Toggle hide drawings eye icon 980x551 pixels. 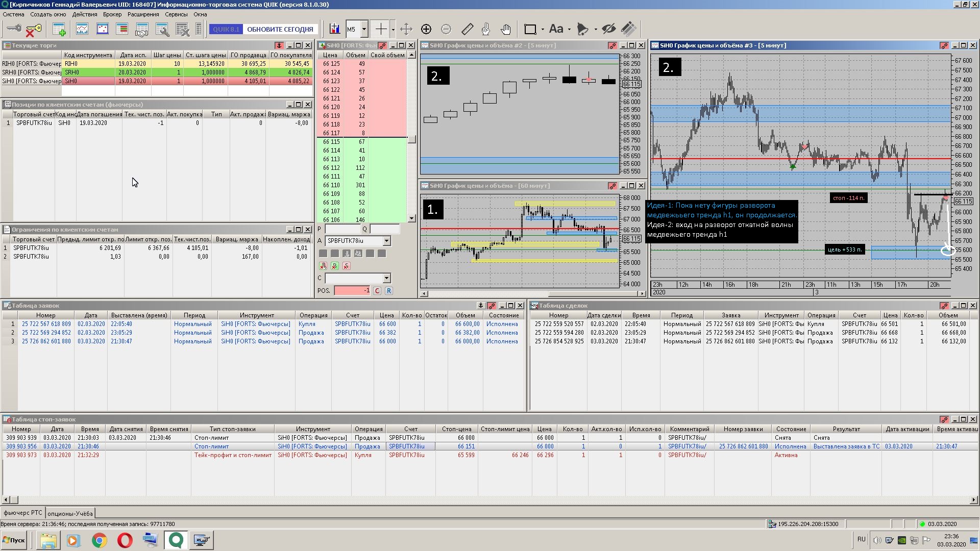[608, 29]
